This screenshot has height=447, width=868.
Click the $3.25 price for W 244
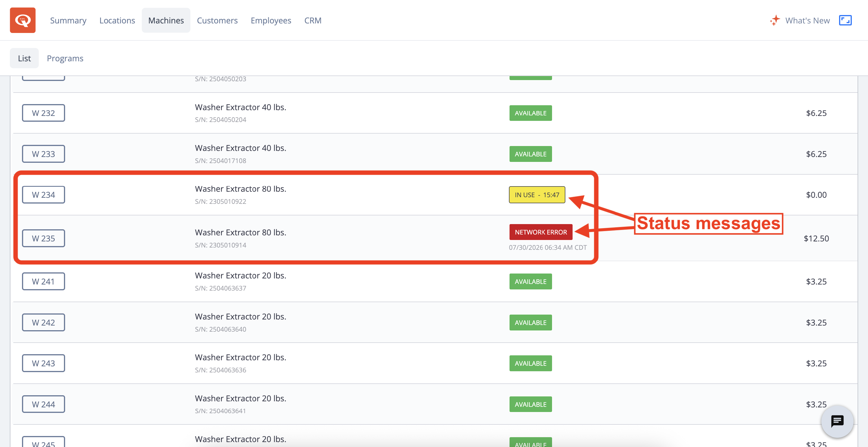tap(816, 404)
